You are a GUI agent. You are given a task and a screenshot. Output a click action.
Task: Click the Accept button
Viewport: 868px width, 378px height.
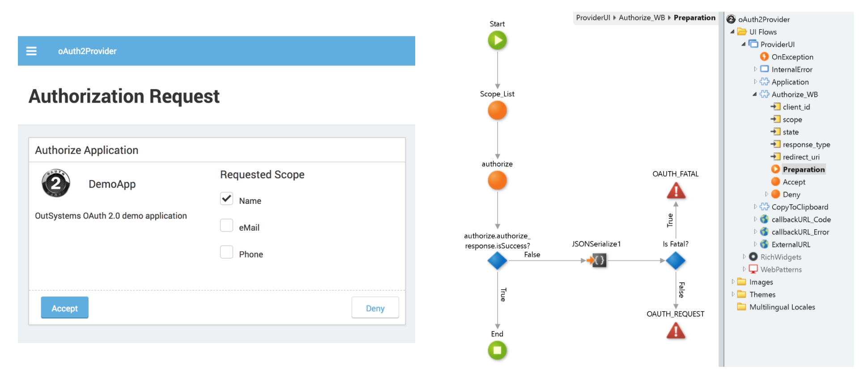64,308
